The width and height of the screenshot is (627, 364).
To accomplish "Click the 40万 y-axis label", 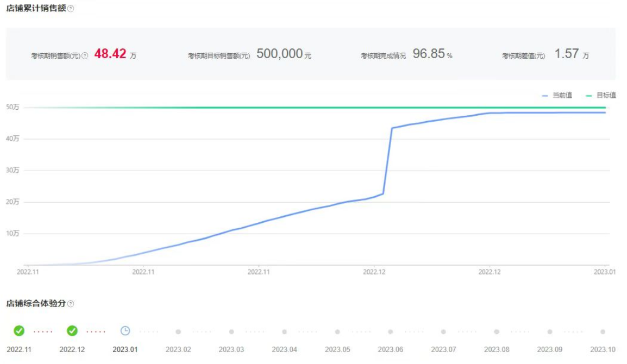I will (x=12, y=139).
